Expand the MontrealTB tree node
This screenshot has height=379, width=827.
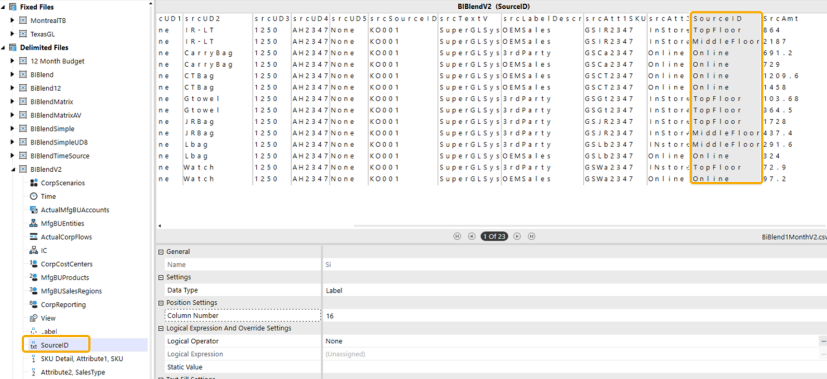coord(13,21)
